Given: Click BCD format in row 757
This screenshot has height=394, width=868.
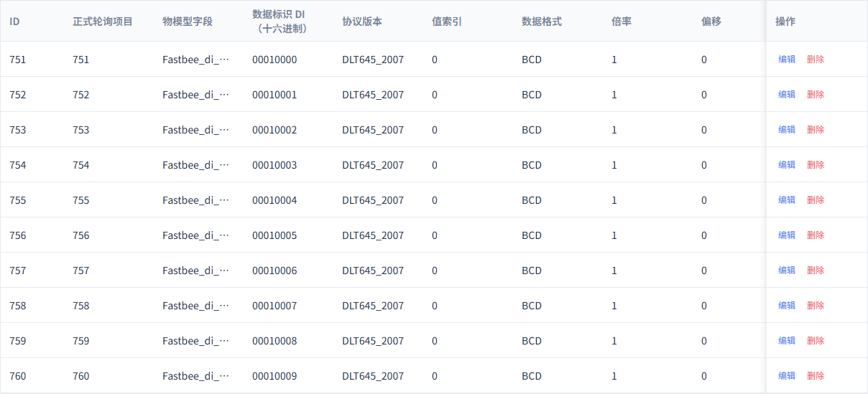Looking at the screenshot, I should (532, 271).
